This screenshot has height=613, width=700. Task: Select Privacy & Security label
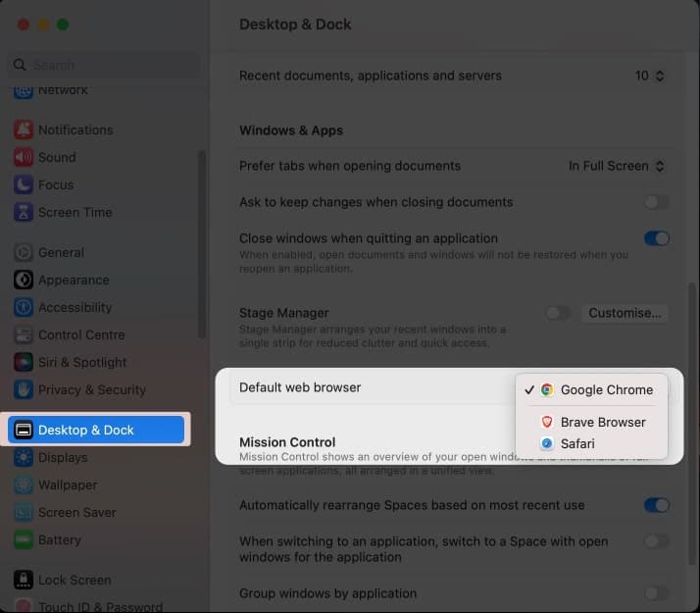tap(92, 389)
